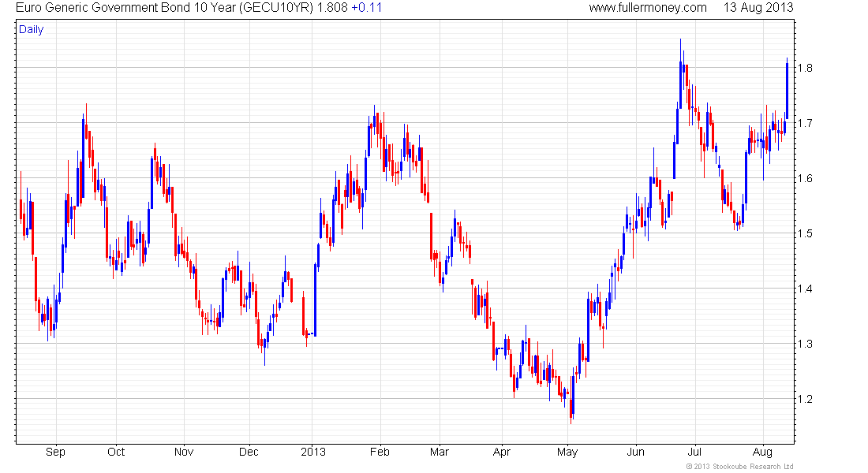This screenshot has height=473, width=868.
Task: Click the 'May' x-axis label
Action: point(567,452)
